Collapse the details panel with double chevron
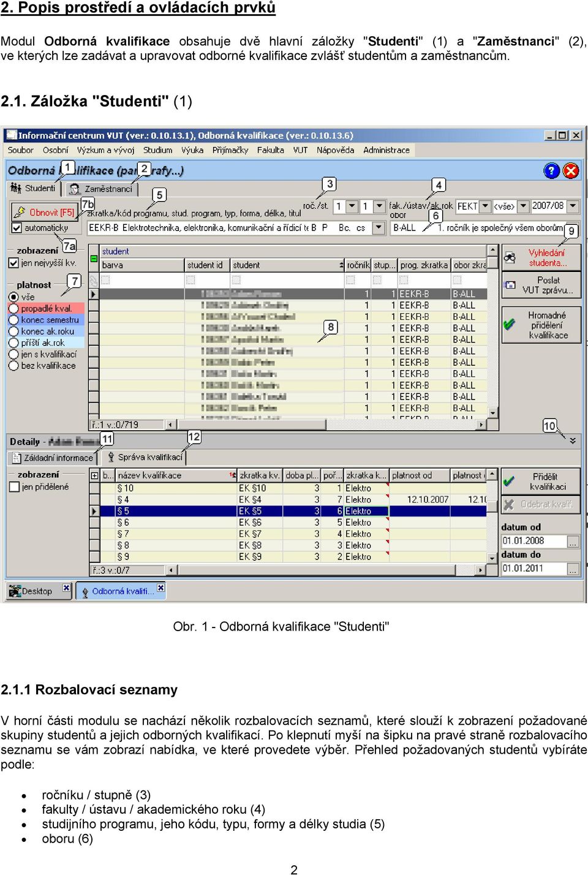 pyautogui.click(x=573, y=441)
